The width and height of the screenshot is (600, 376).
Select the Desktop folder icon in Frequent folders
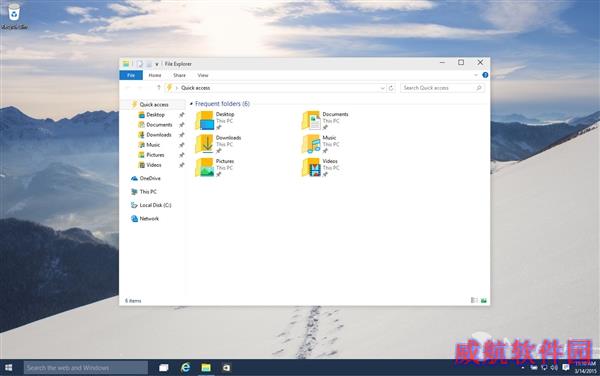coord(205,120)
